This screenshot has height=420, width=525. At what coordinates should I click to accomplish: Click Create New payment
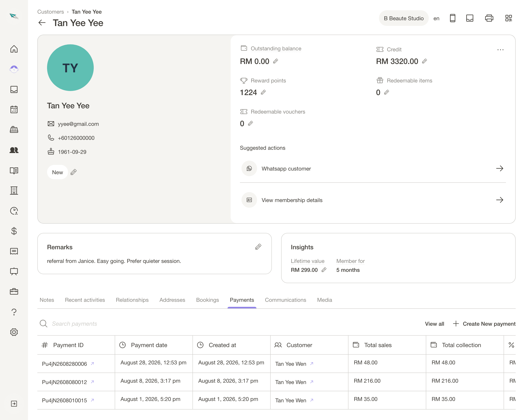[484, 324]
